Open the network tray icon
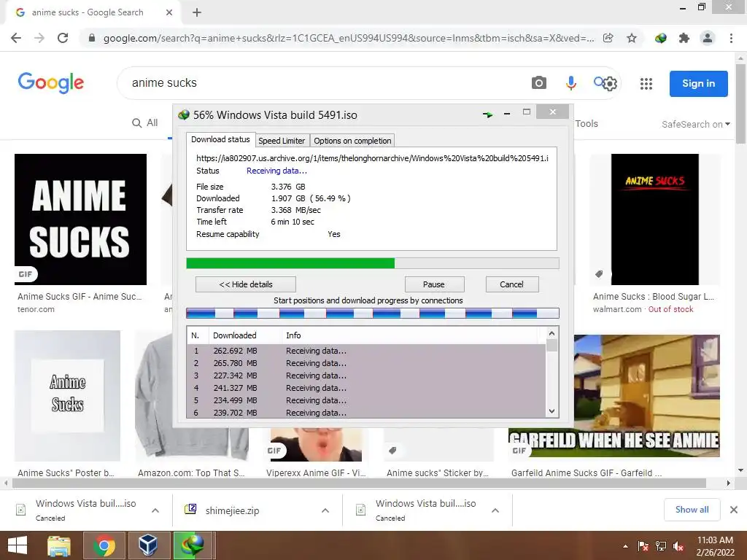 click(661, 546)
